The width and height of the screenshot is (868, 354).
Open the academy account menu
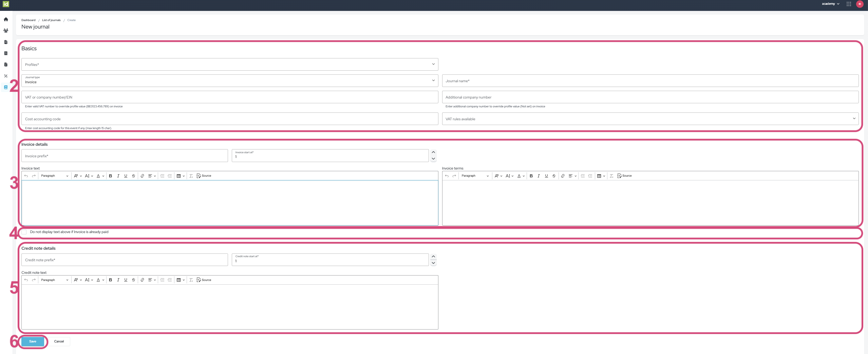830,4
